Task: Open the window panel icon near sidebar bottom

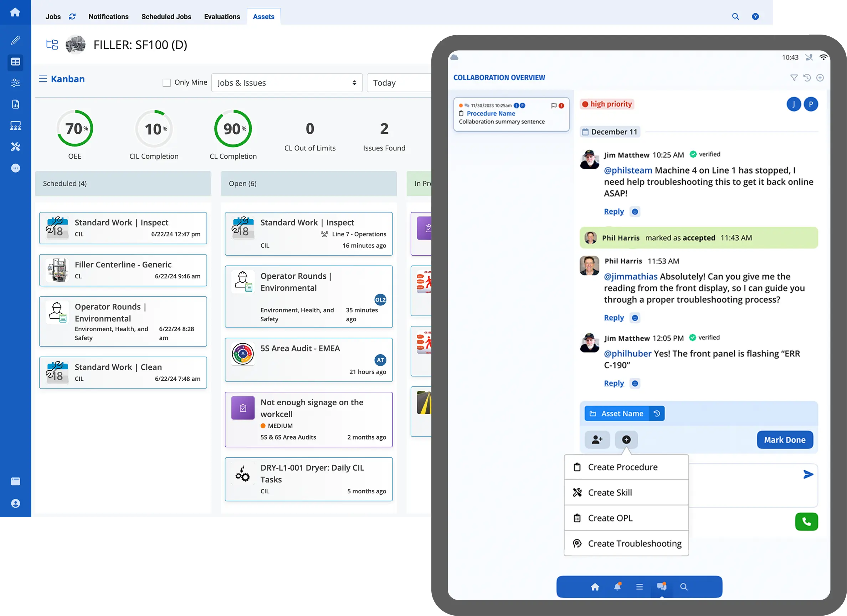Action: pyautogui.click(x=15, y=482)
